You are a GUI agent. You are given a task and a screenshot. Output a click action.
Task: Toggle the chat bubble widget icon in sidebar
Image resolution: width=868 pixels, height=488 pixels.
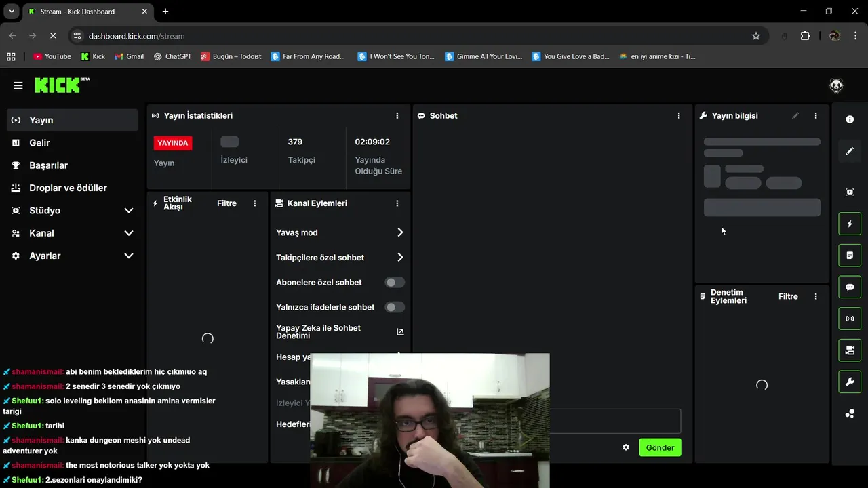(850, 287)
